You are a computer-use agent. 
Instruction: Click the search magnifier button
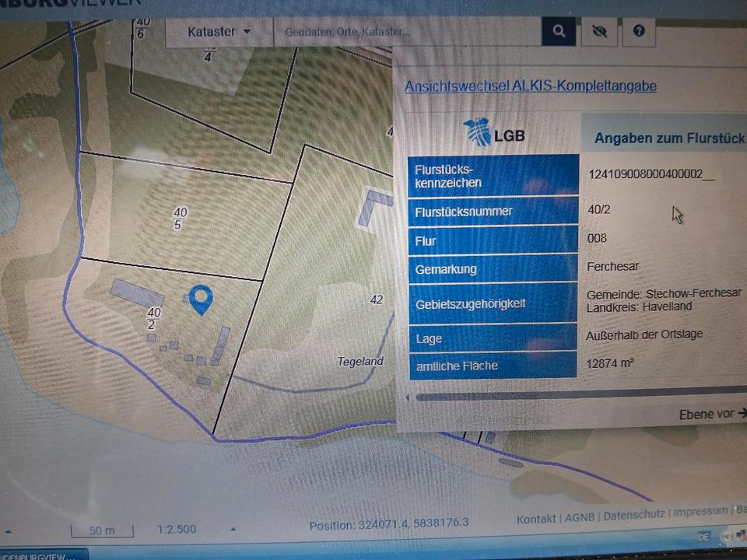coord(559,32)
